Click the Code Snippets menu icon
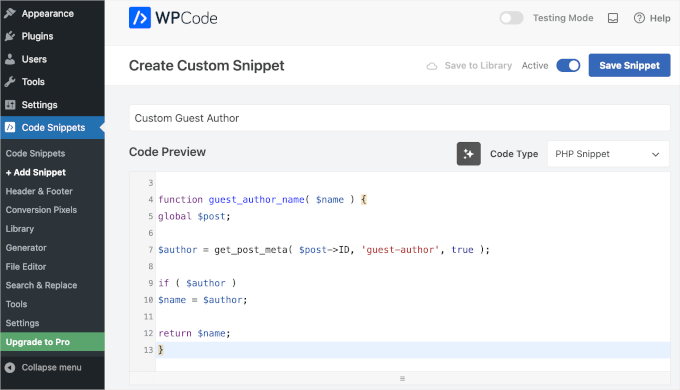Viewport: 680px width, 390px height. (10, 128)
